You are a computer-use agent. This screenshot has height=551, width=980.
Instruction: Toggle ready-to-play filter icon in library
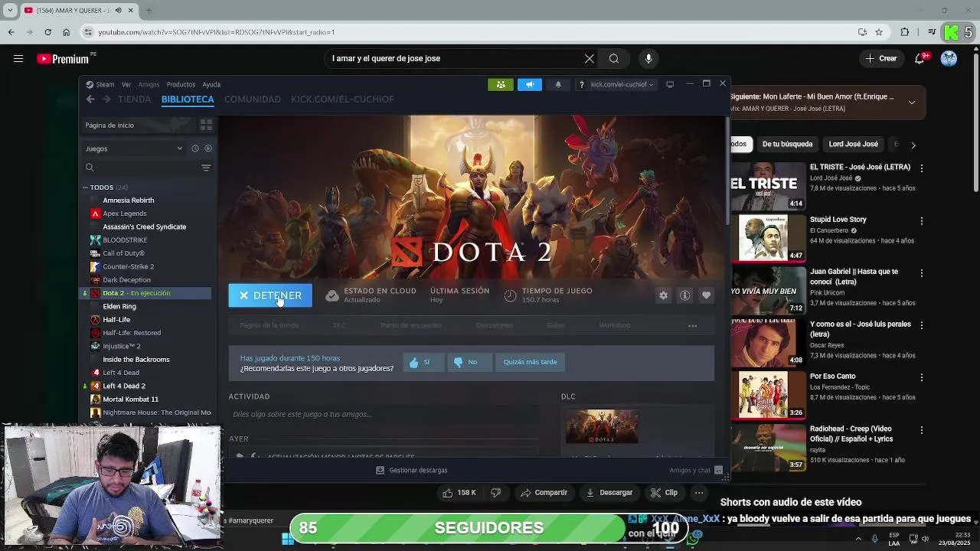coord(207,148)
